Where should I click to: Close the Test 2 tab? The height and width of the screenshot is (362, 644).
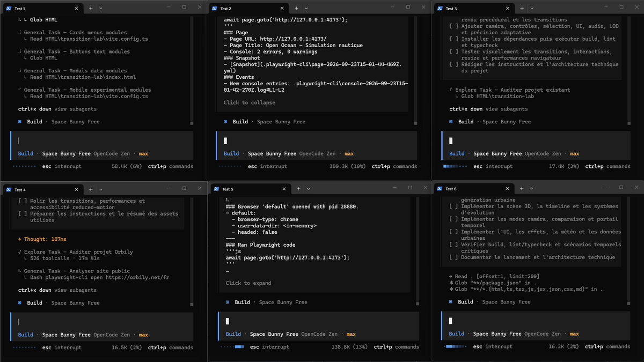pos(283,9)
